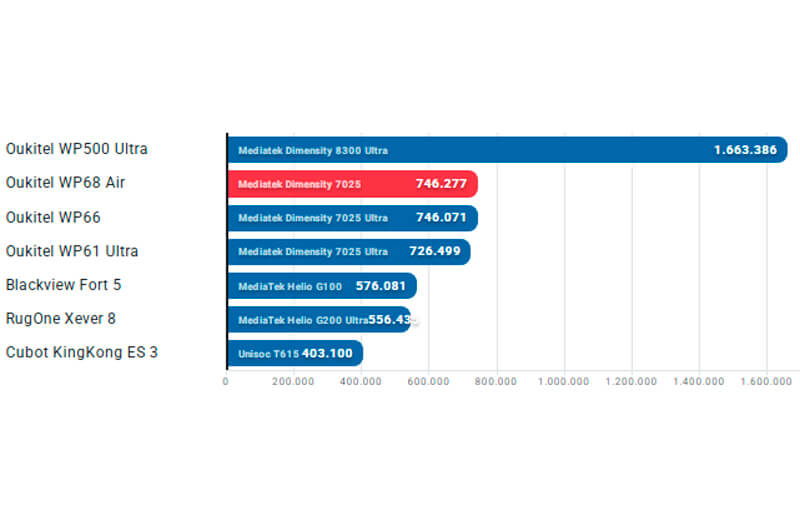The image size is (800, 520).
Task: Click the 800.000 axis label
Action: coord(495,381)
